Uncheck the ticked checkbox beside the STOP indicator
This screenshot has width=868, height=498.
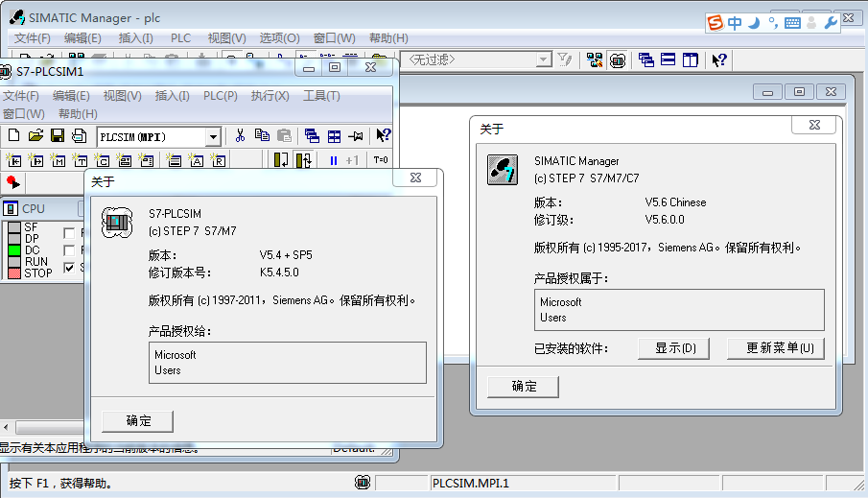tap(69, 268)
